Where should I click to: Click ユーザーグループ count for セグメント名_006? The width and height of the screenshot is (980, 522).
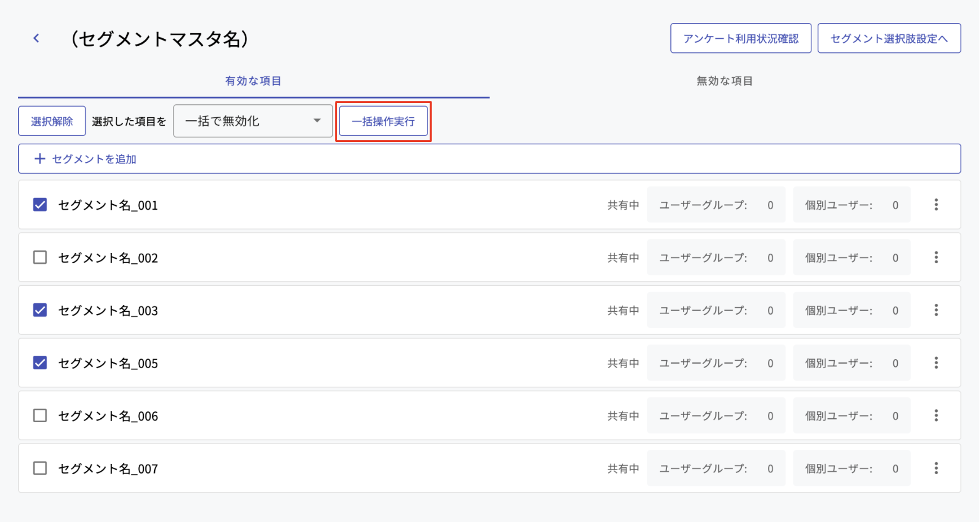(x=716, y=415)
